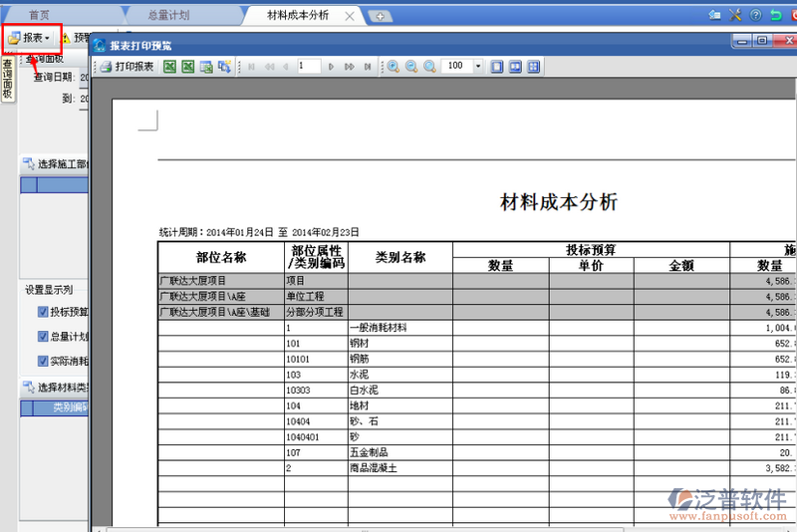797x532 pixels.
Task: Toggle the 实际消耗 checkbox
Action: coord(43,361)
